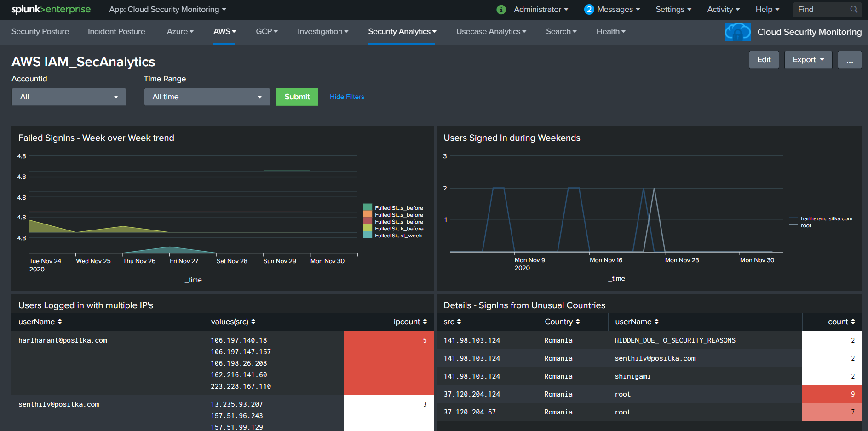This screenshot has width=868, height=431.
Task: Click the yellow-green Failed SI..k_before legend swatch
Action: click(x=367, y=228)
